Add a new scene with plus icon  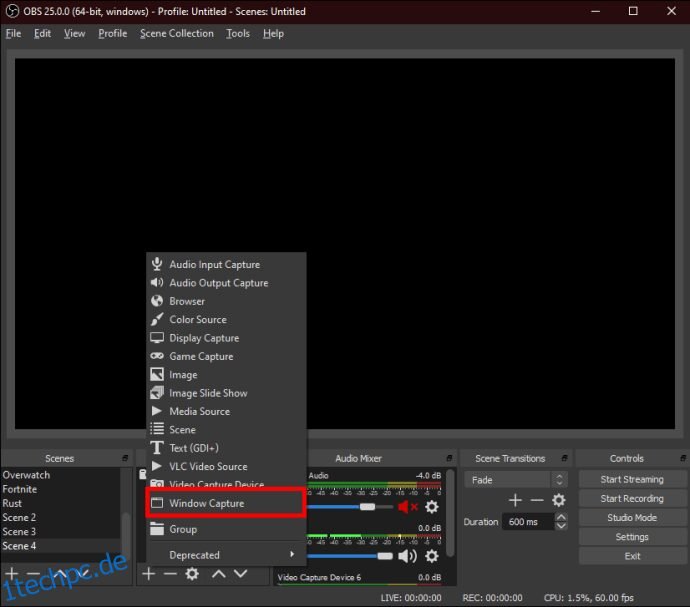(12, 574)
